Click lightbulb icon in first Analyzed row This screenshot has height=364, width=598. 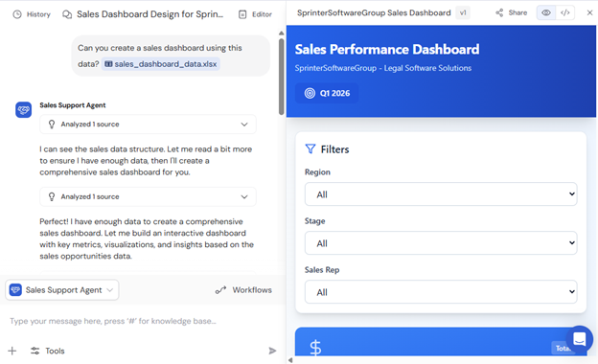click(52, 125)
